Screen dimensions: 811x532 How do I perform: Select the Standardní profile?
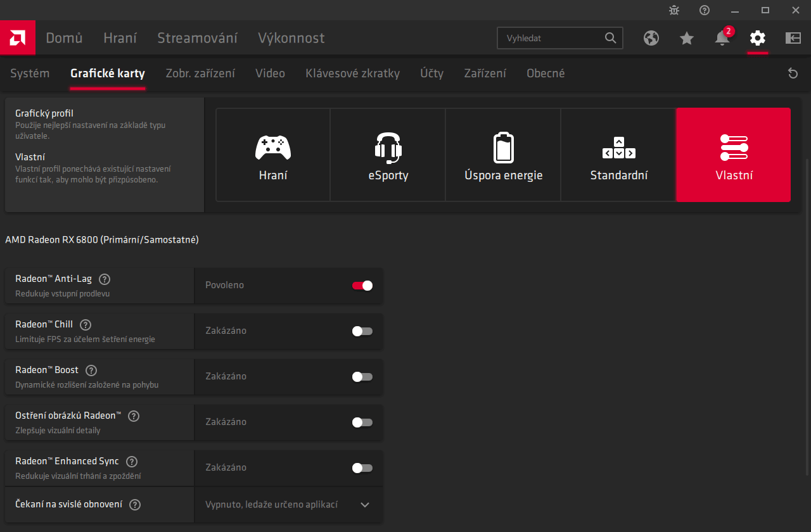point(619,155)
